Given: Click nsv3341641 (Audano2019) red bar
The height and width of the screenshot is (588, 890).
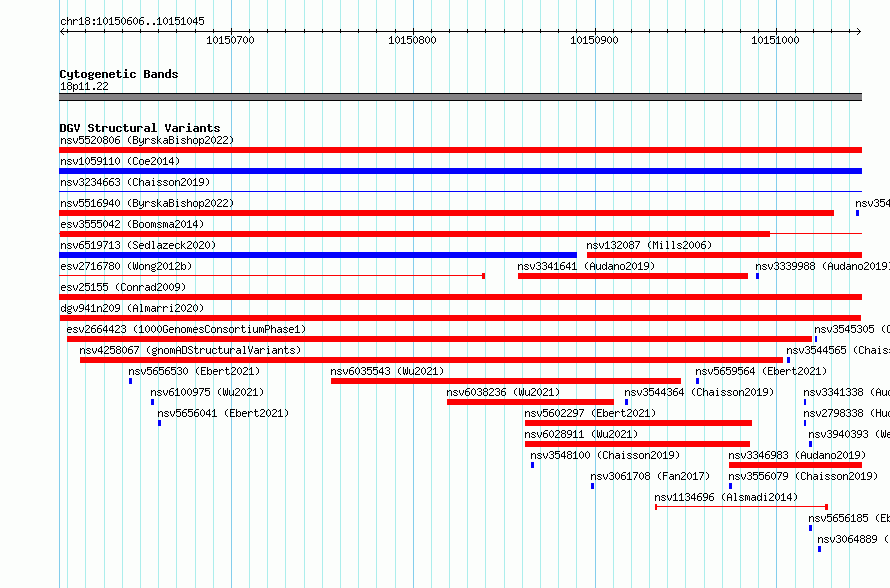Looking at the screenshot, I should coord(633,276).
